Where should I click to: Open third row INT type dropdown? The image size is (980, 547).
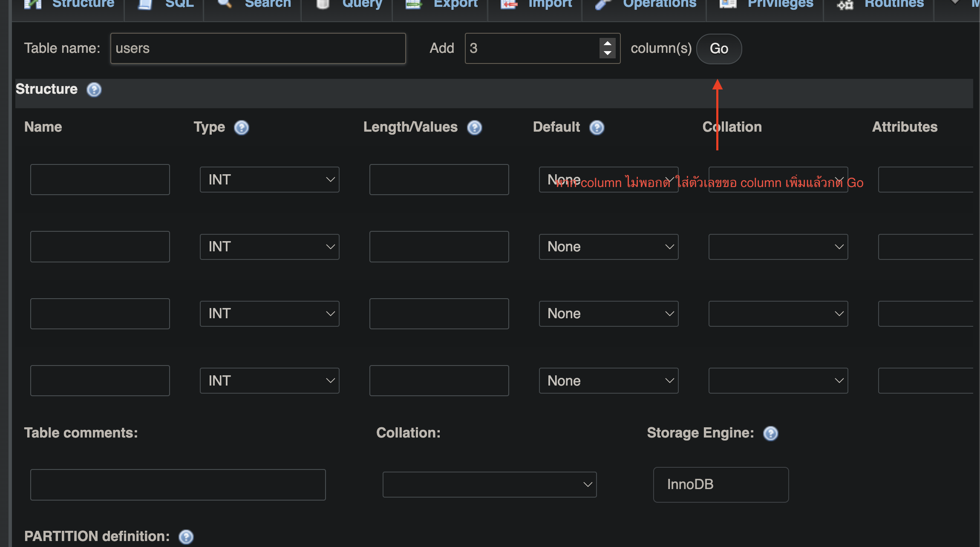270,314
